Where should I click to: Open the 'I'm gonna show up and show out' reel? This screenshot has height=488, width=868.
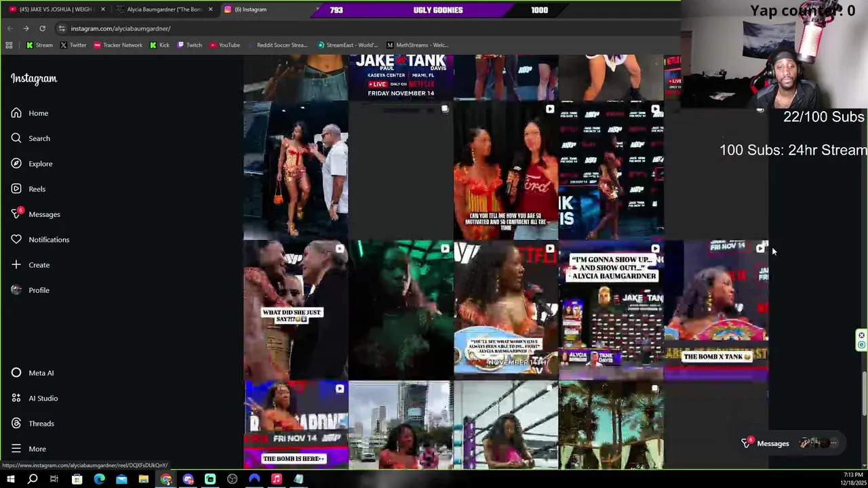(x=611, y=310)
